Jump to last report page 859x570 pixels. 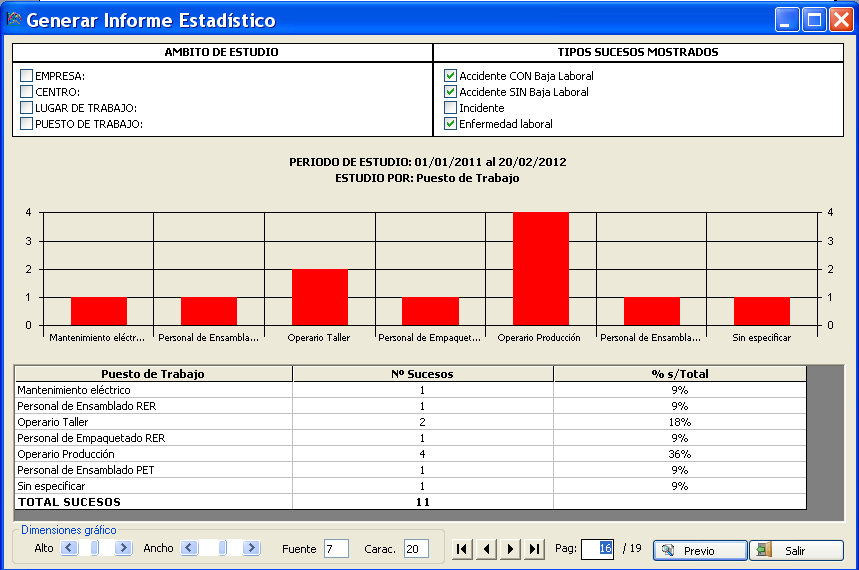tap(534, 549)
